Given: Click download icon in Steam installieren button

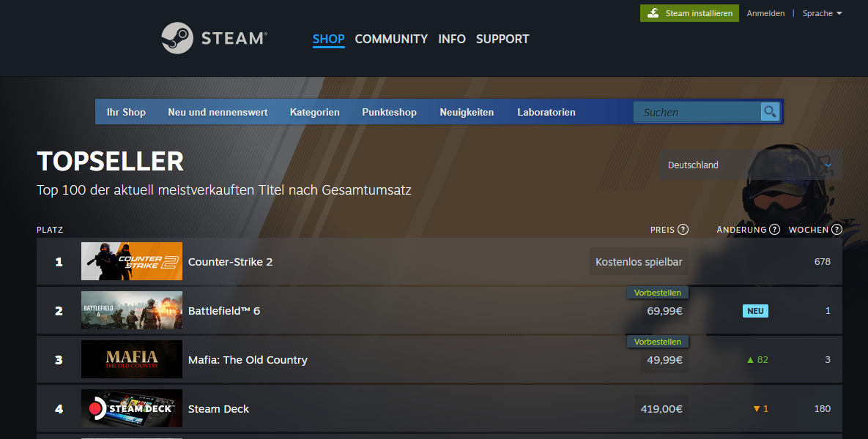Looking at the screenshot, I should [x=653, y=13].
